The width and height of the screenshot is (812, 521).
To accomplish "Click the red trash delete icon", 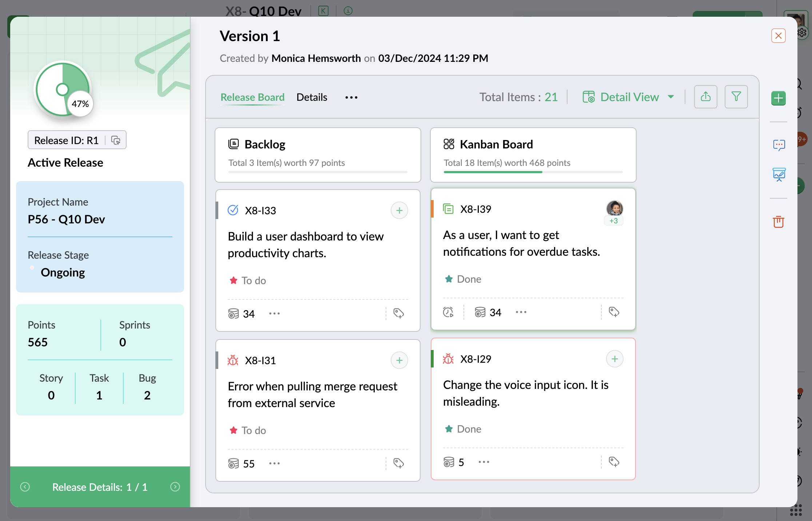I will [779, 221].
